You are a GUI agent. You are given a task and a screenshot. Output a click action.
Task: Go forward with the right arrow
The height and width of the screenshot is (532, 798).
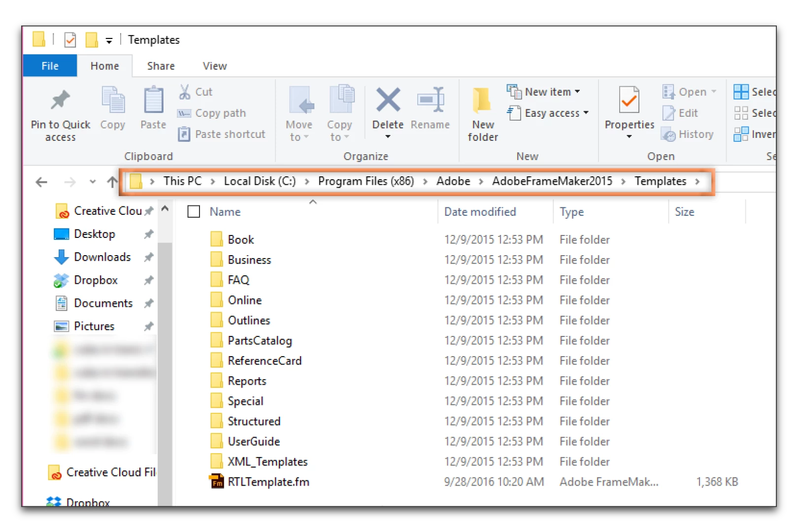click(x=70, y=182)
